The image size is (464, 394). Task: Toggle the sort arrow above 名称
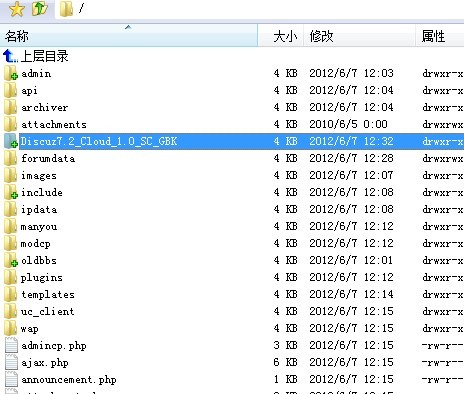coord(128,27)
